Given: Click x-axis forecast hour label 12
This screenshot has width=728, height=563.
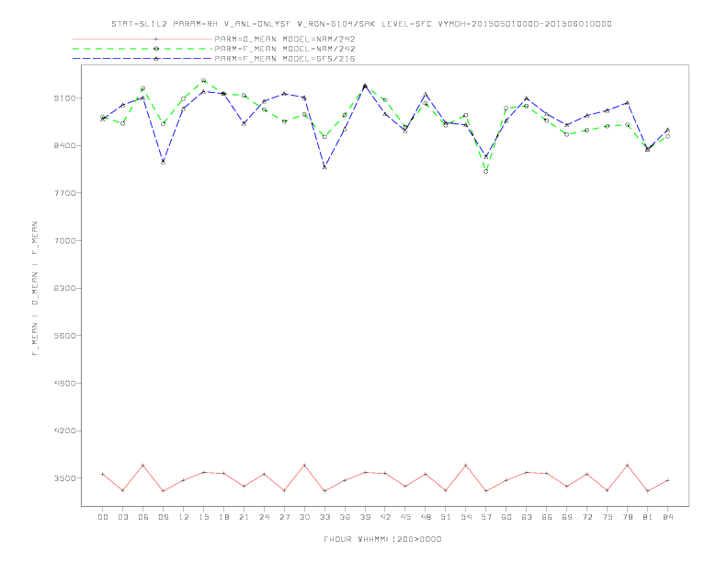Looking at the screenshot, I should coord(184,517).
